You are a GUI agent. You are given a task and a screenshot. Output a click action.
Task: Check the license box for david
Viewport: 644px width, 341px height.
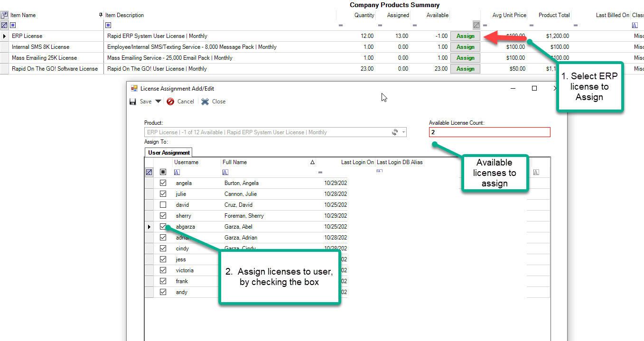point(163,205)
